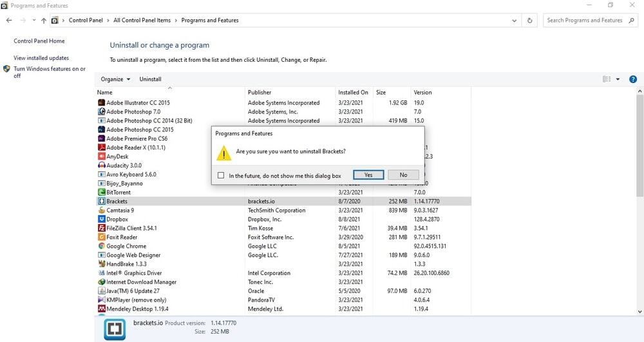Open recent locations dropdown arrow

pyautogui.click(x=33, y=20)
